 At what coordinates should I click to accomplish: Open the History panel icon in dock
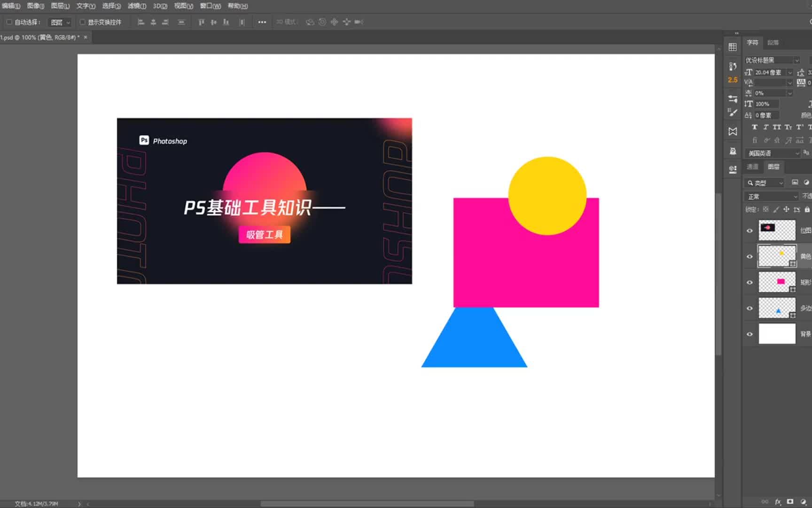pos(733,66)
